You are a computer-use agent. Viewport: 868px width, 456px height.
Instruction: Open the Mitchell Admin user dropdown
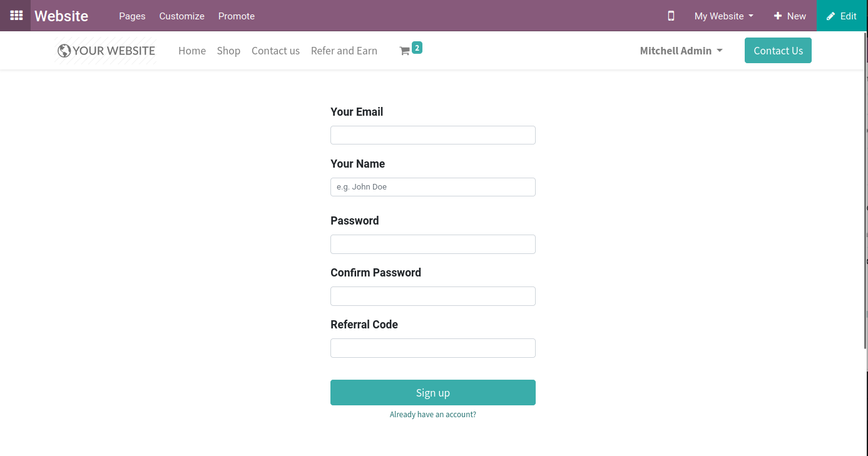(x=681, y=51)
